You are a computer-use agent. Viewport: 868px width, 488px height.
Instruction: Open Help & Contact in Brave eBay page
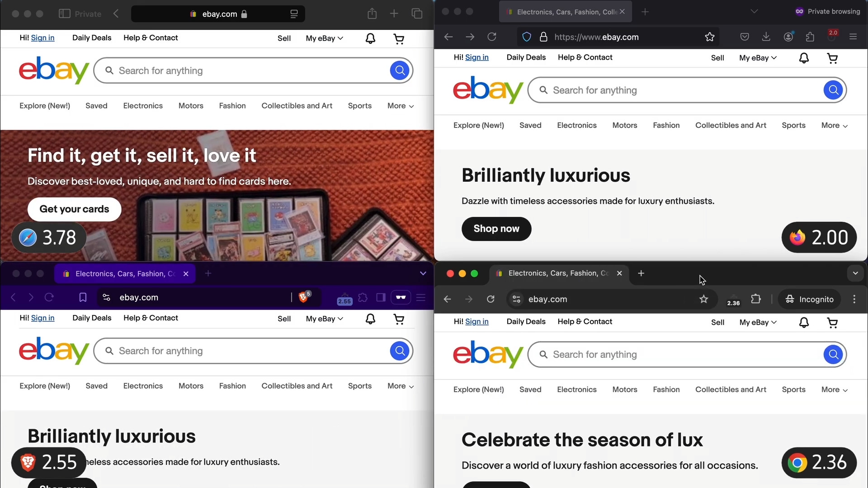click(151, 318)
